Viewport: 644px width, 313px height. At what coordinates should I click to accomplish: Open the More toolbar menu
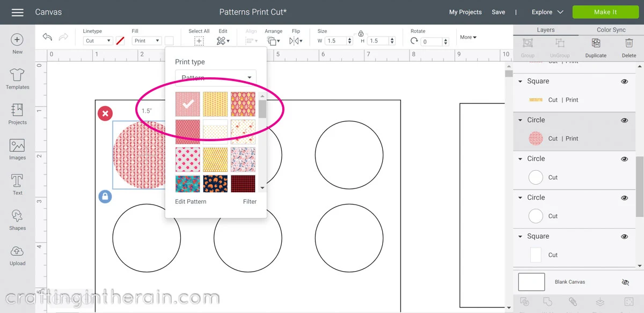coord(468,37)
